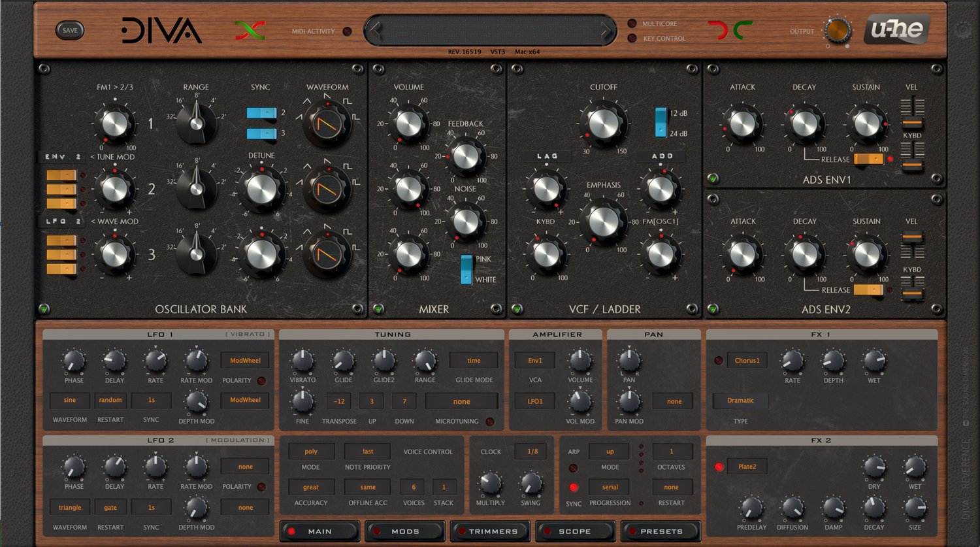
Task: Open the Clock 1/8 selector
Action: pyautogui.click(x=532, y=451)
